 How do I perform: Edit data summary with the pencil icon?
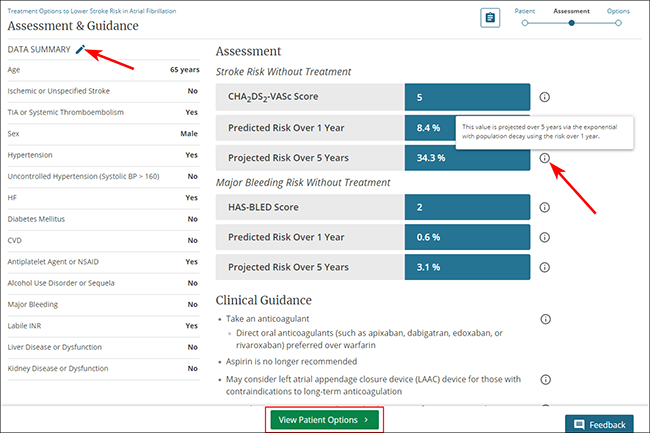80,49
